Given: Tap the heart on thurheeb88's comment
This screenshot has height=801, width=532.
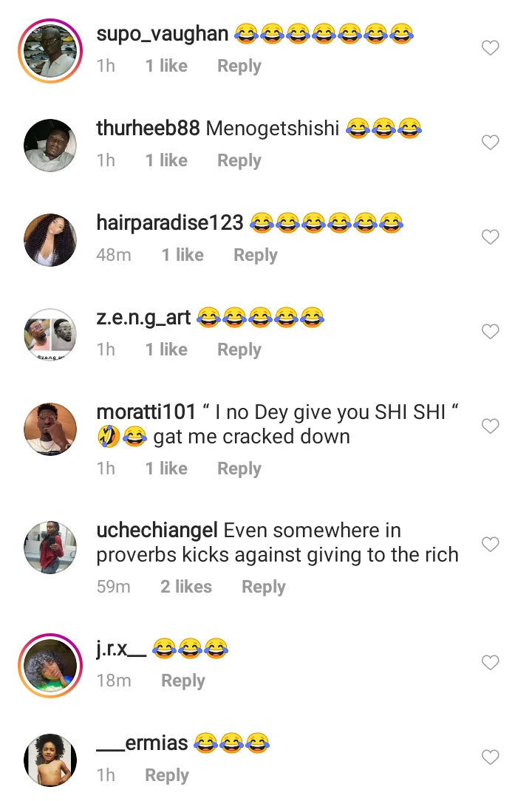Looking at the screenshot, I should coord(491,143).
